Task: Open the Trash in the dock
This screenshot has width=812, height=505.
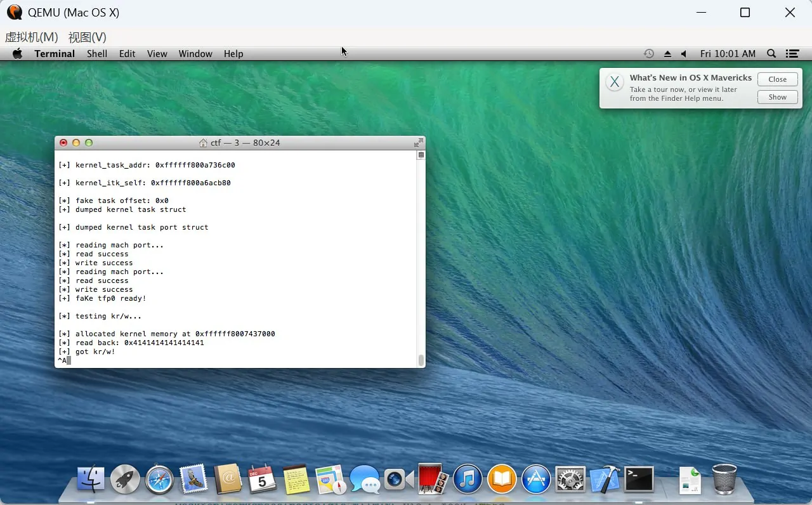Action: point(724,479)
